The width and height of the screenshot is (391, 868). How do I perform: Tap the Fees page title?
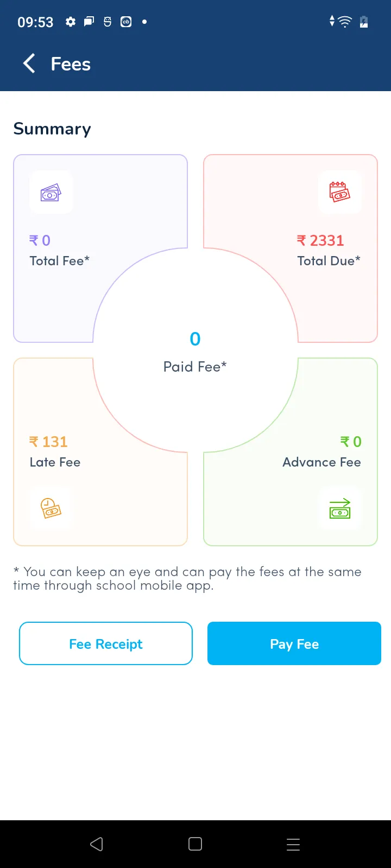71,64
